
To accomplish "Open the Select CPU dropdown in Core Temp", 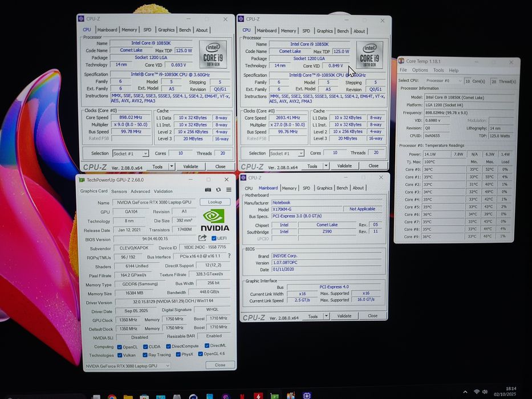I will click(x=444, y=81).
